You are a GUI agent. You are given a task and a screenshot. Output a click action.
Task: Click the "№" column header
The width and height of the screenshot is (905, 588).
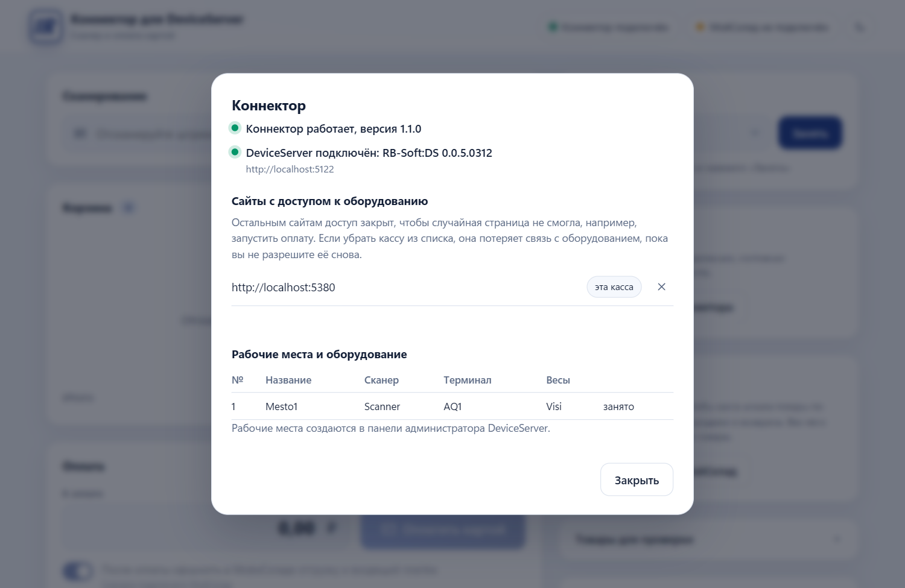238,380
